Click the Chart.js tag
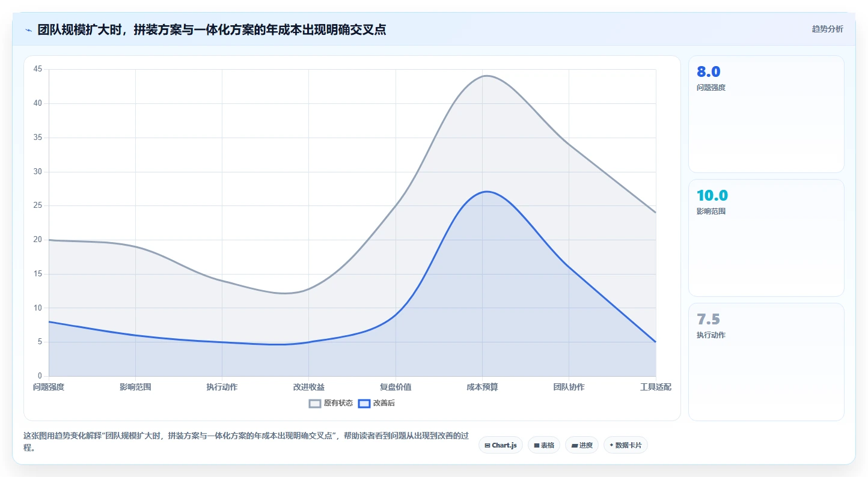 pos(501,445)
